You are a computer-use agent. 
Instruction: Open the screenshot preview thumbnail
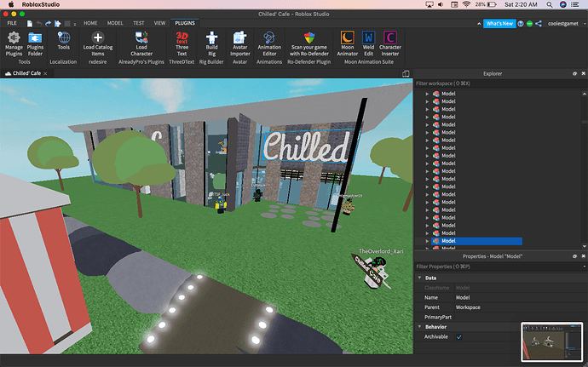tap(551, 342)
